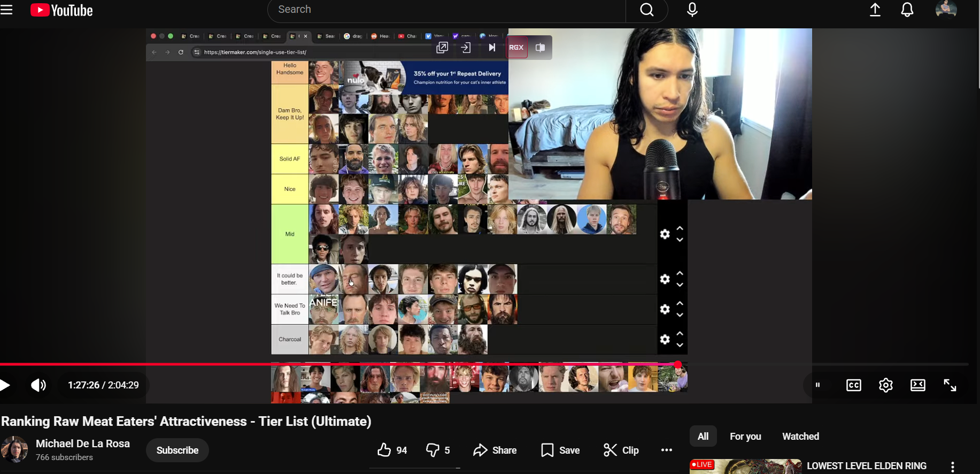The height and width of the screenshot is (474, 980).
Task: Toggle theater mode view
Action: pyautogui.click(x=918, y=385)
